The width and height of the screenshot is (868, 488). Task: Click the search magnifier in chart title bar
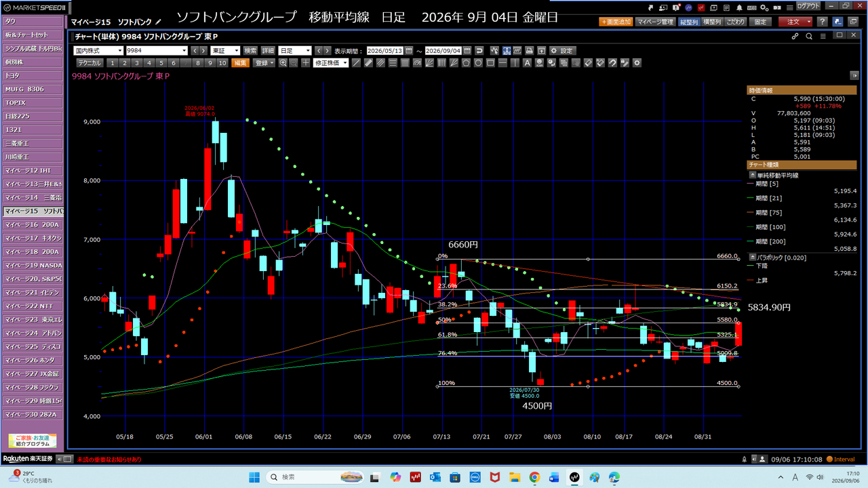(809, 36)
